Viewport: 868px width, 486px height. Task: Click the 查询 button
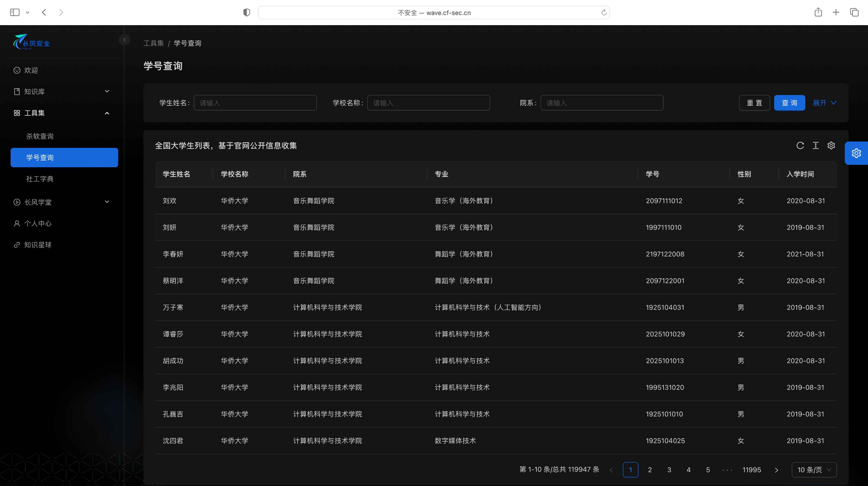pyautogui.click(x=789, y=103)
